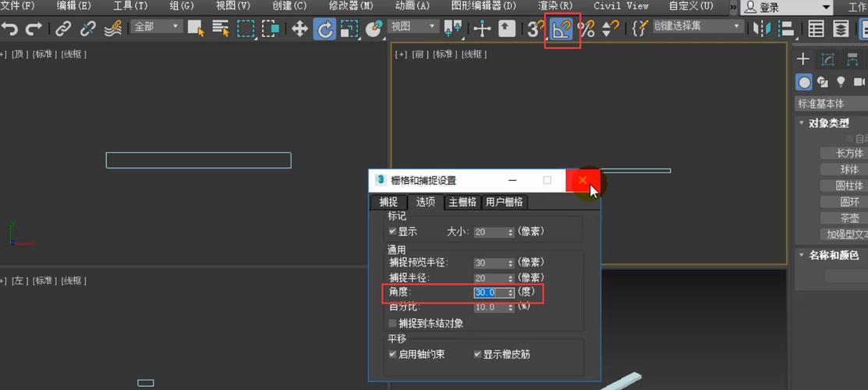Viewport: 868px width, 390px height.
Task: Click the 百分比 value field
Action: point(490,307)
